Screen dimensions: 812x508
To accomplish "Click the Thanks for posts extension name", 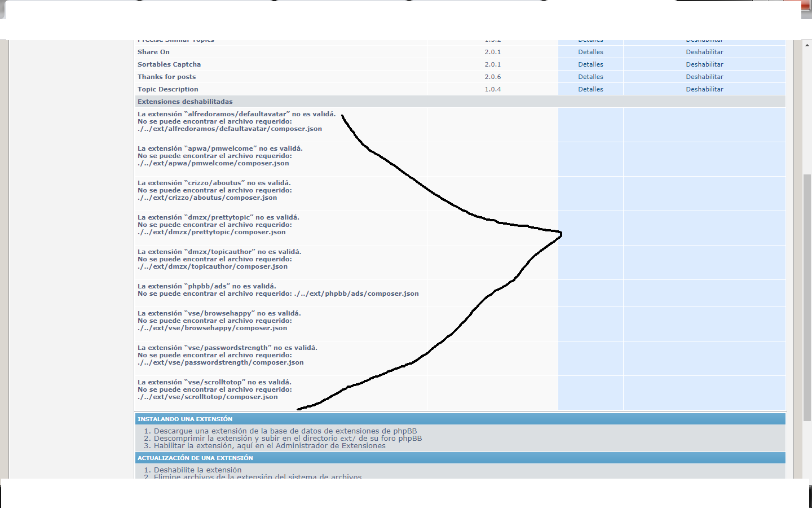I will 166,77.
